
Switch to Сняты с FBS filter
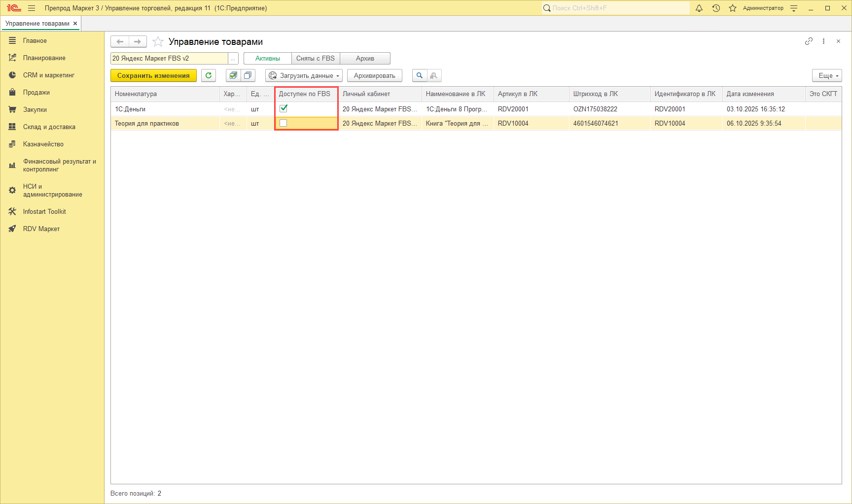coord(316,59)
